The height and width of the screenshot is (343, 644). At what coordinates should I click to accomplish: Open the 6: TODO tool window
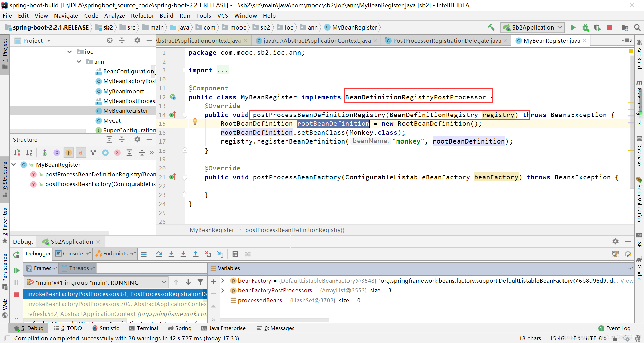point(68,328)
